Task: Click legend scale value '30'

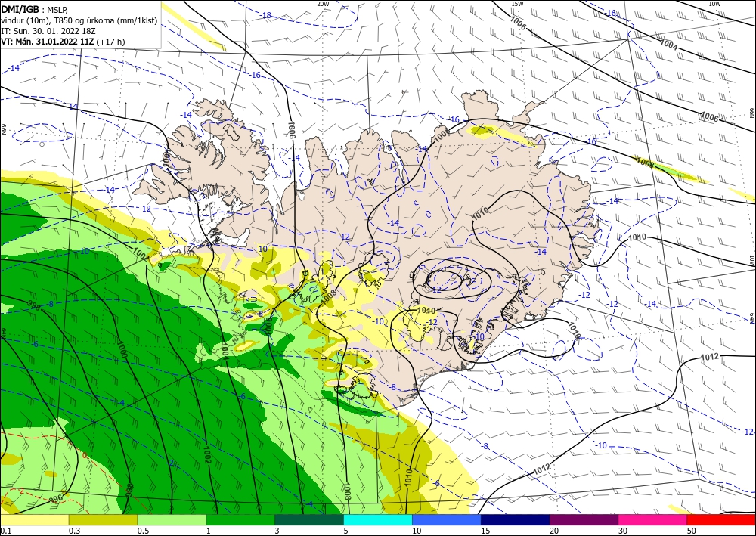Action: 622,531
